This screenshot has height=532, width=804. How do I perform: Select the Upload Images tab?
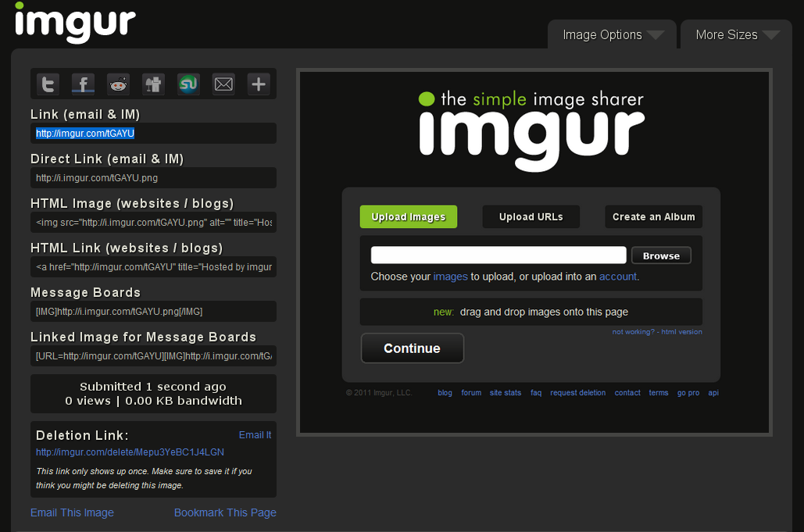pos(408,216)
